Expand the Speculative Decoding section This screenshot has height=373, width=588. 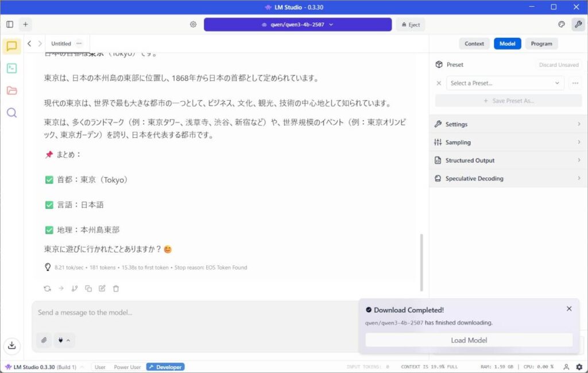click(508, 178)
